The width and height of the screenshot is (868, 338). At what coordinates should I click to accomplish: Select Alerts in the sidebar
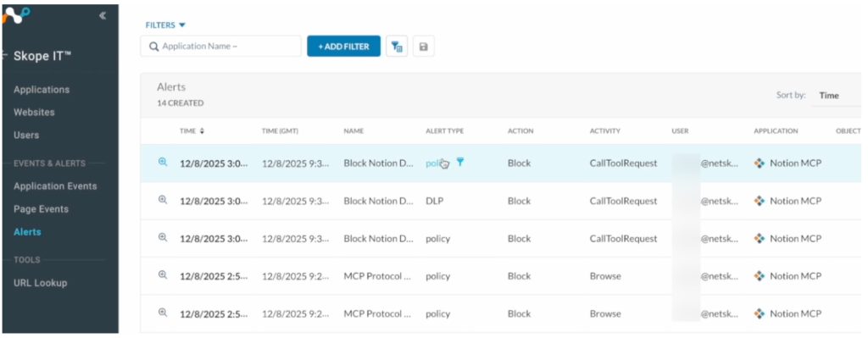pos(27,232)
